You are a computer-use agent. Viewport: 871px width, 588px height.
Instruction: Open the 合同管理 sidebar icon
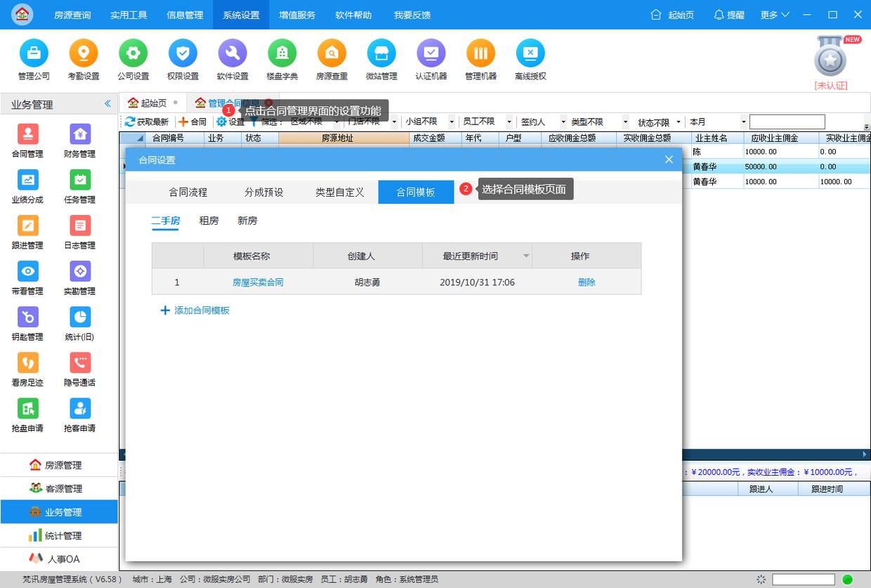(x=27, y=139)
